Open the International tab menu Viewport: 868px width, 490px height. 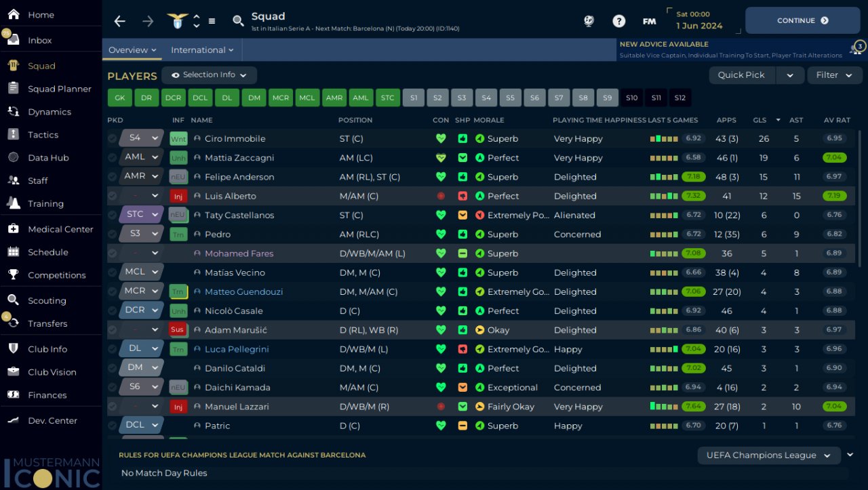[202, 50]
